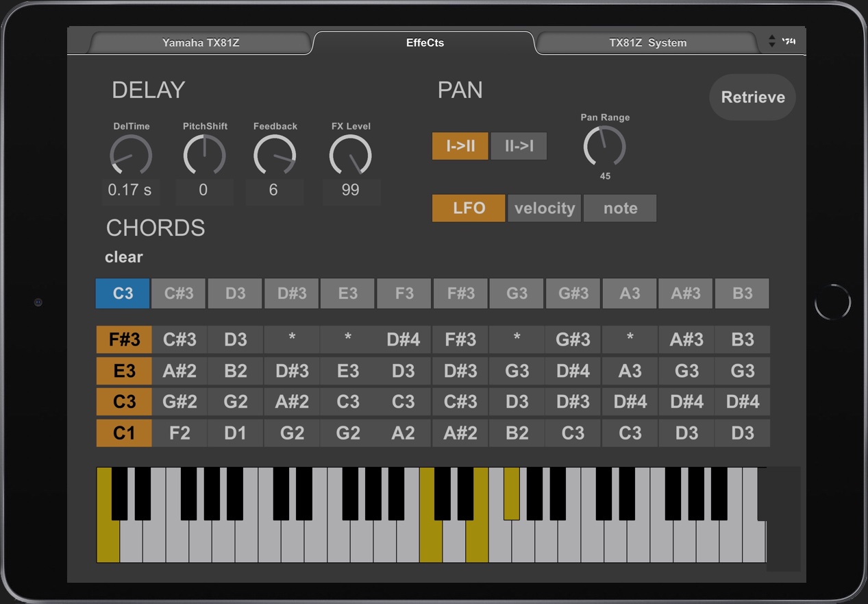Screen dimensions: 868x604
Task: Turn the DelTime knob
Action: [x=131, y=155]
